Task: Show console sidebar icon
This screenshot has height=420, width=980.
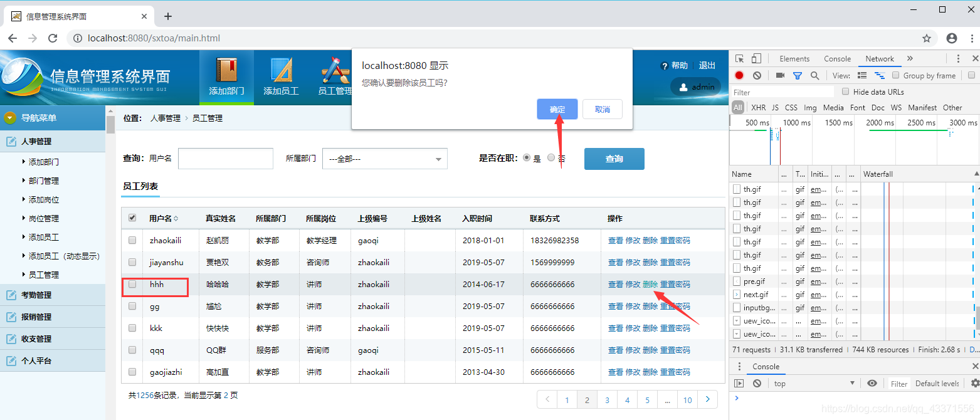Action: (x=739, y=383)
